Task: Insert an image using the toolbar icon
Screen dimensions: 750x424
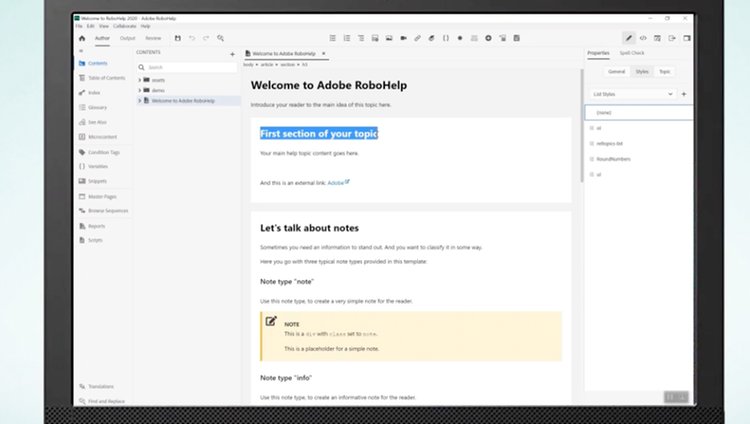Action: [389, 38]
